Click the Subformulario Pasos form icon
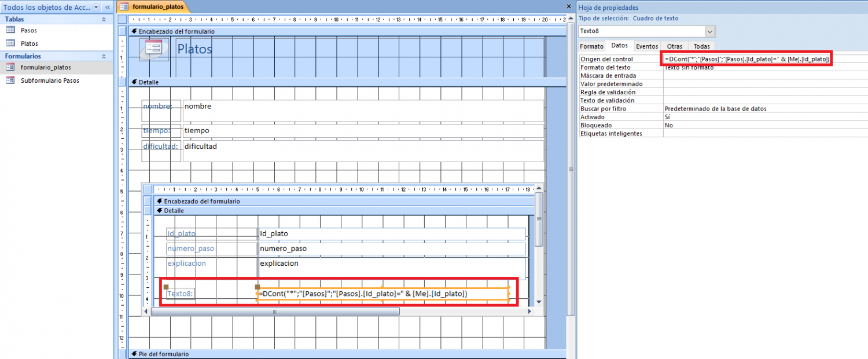 click(10, 80)
